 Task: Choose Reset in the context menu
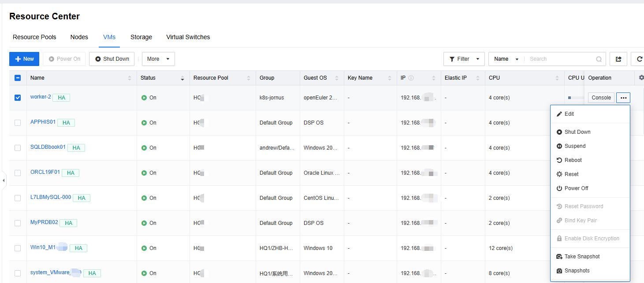pyautogui.click(x=590, y=174)
